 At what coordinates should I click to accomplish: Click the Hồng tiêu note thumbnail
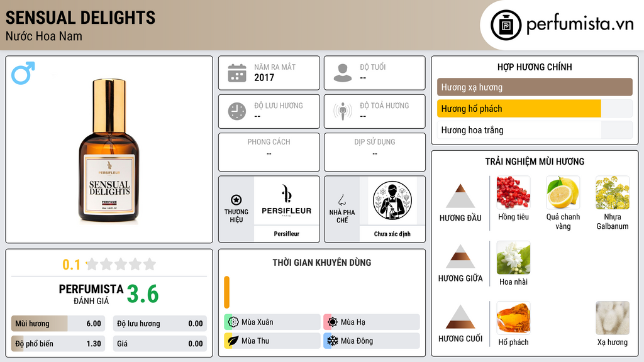pyautogui.click(x=513, y=192)
